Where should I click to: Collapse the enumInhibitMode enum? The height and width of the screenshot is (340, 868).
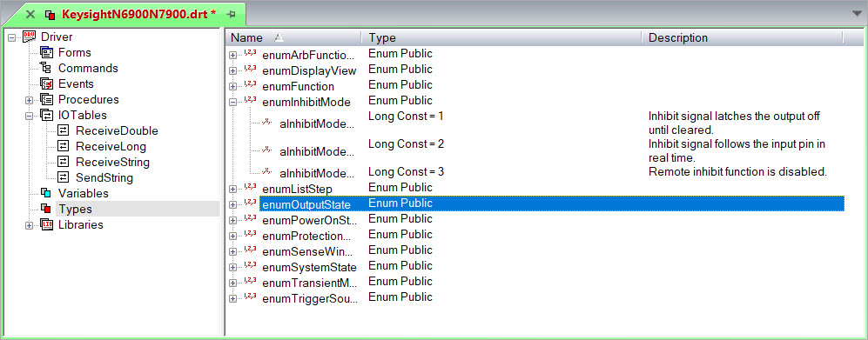pos(233,102)
